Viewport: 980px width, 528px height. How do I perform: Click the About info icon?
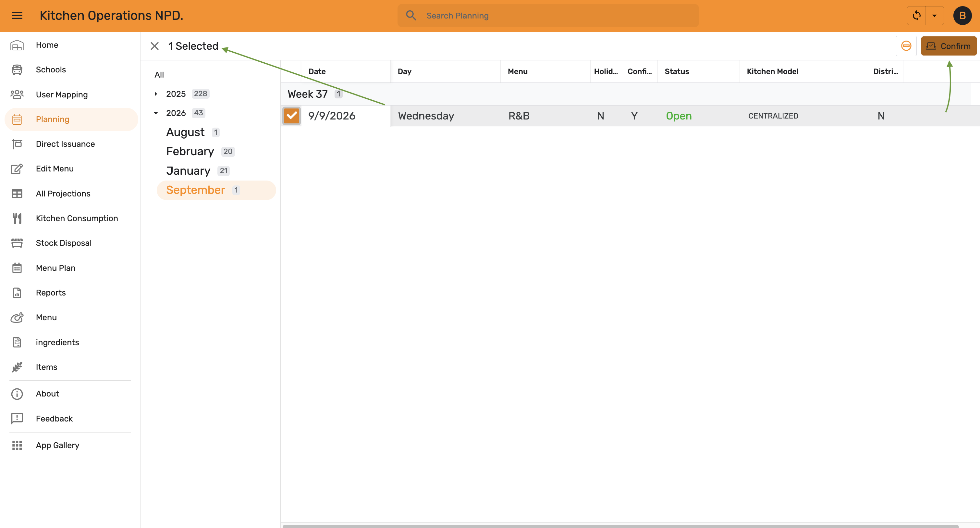tap(17, 394)
